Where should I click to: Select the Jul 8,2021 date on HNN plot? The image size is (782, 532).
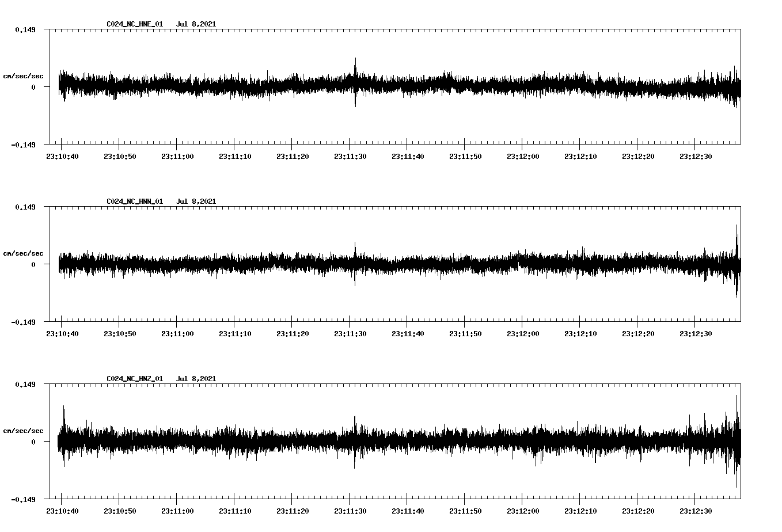[x=196, y=202]
